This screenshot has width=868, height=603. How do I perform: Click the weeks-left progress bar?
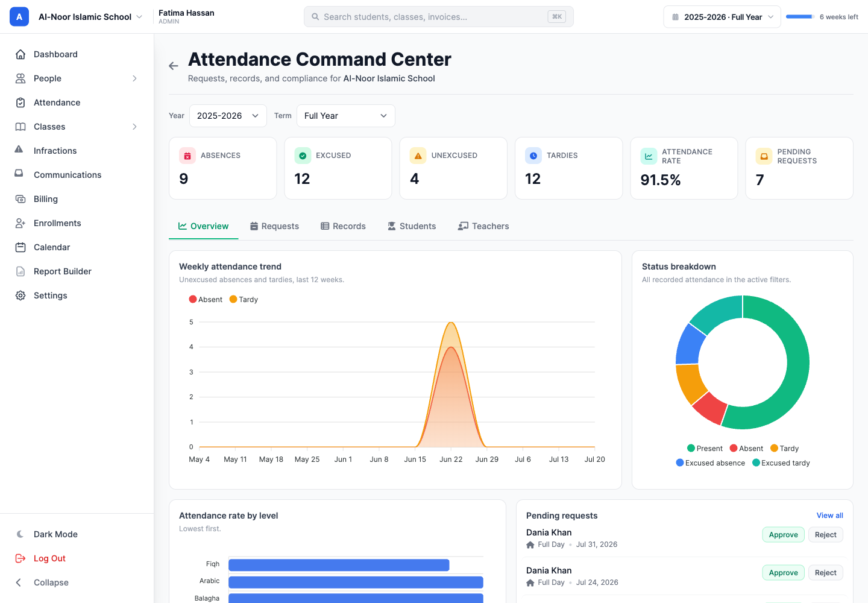800,17
